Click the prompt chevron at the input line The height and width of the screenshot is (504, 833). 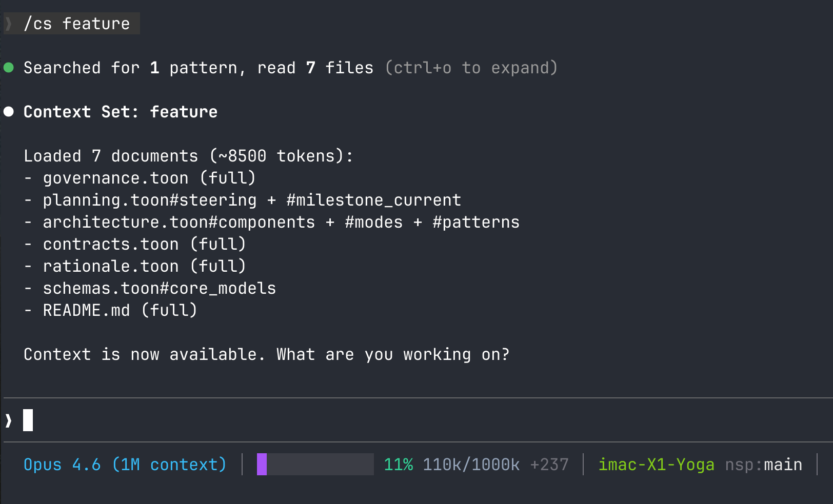(9, 420)
